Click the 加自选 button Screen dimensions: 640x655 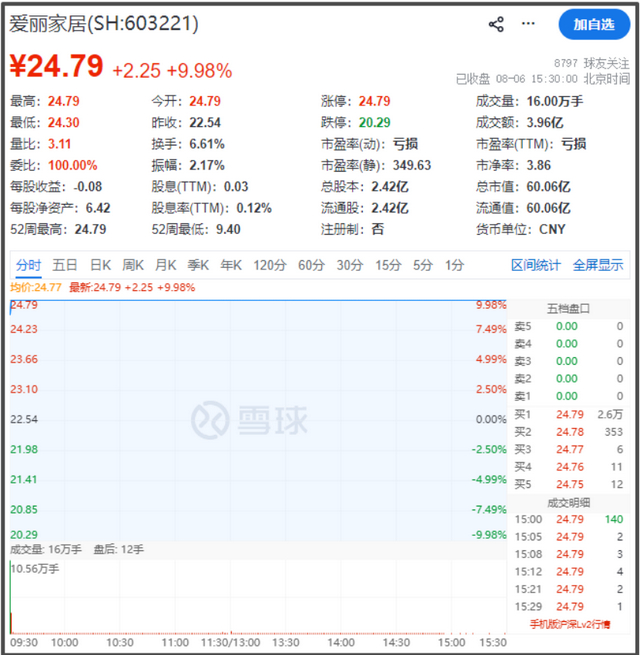click(x=594, y=25)
